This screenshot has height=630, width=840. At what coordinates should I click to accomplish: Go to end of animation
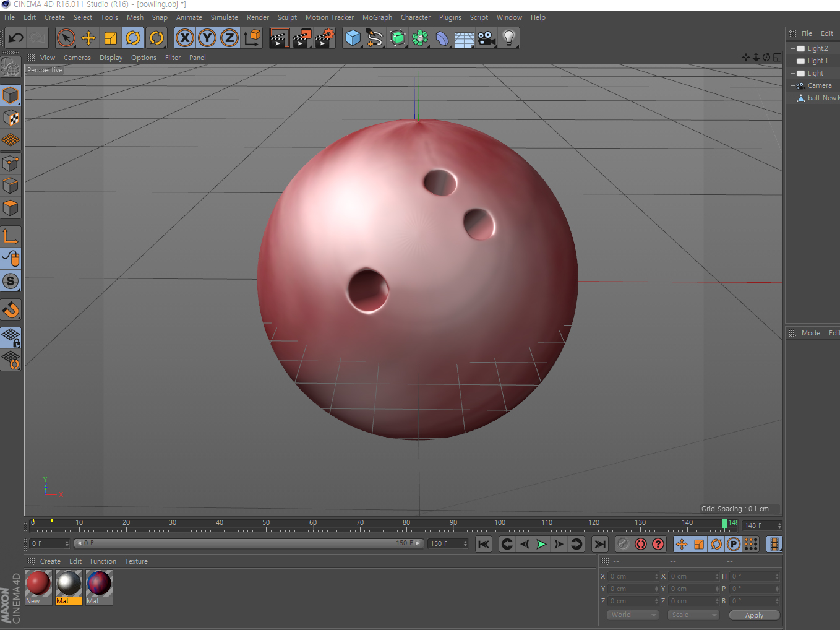pos(599,544)
